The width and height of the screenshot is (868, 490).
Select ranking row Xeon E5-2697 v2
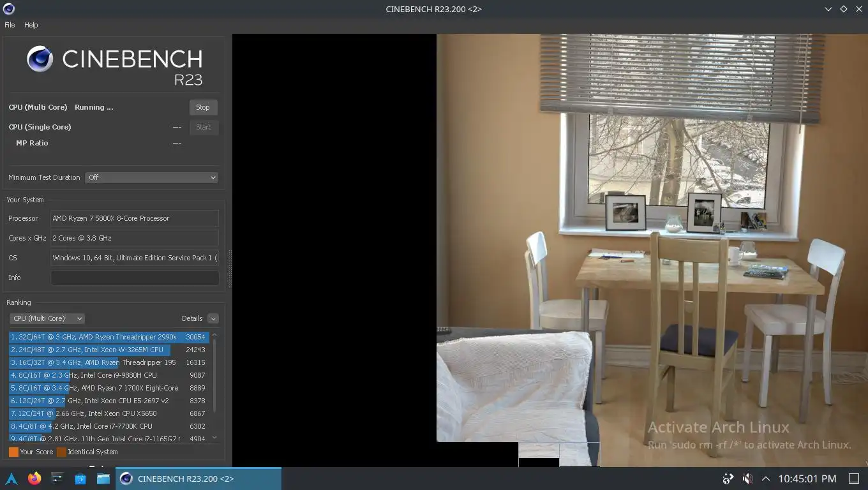(x=108, y=401)
